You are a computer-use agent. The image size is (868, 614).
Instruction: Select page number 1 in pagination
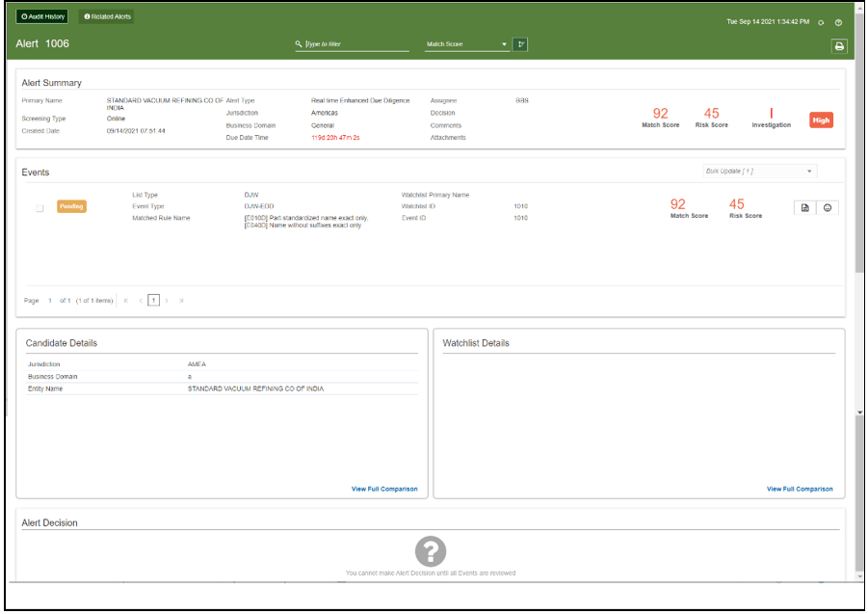pyautogui.click(x=153, y=301)
